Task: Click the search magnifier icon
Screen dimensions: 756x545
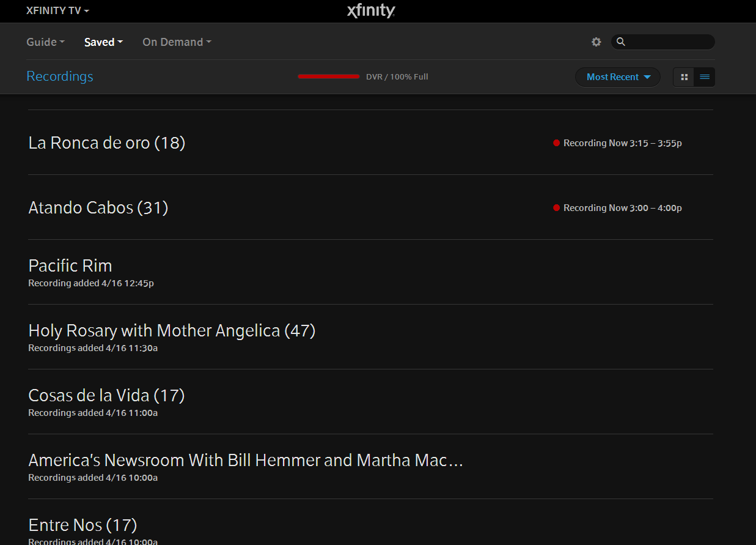Action: tap(621, 42)
